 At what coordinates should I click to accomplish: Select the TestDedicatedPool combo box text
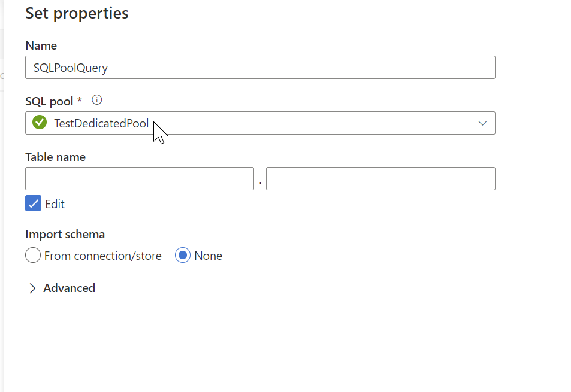101,123
